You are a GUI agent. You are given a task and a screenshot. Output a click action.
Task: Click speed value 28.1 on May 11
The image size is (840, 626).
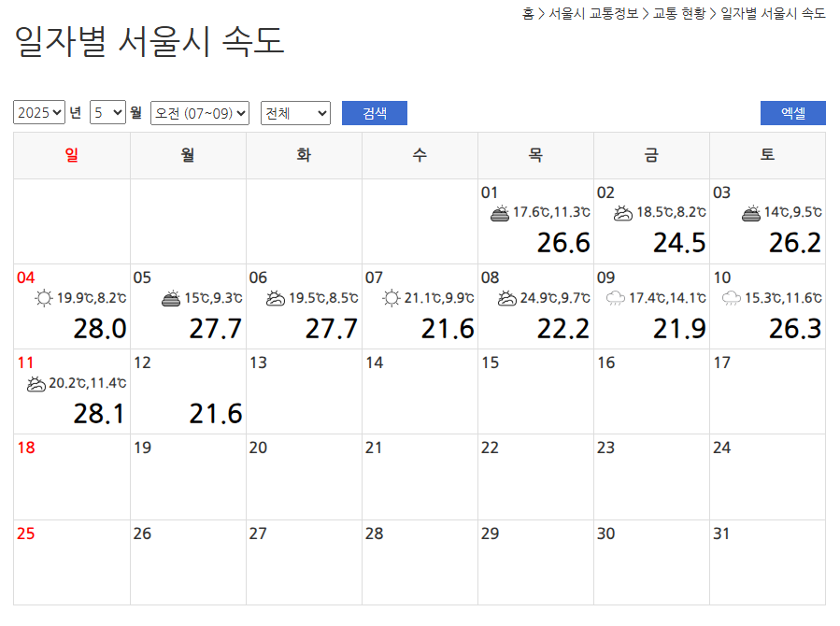(98, 413)
